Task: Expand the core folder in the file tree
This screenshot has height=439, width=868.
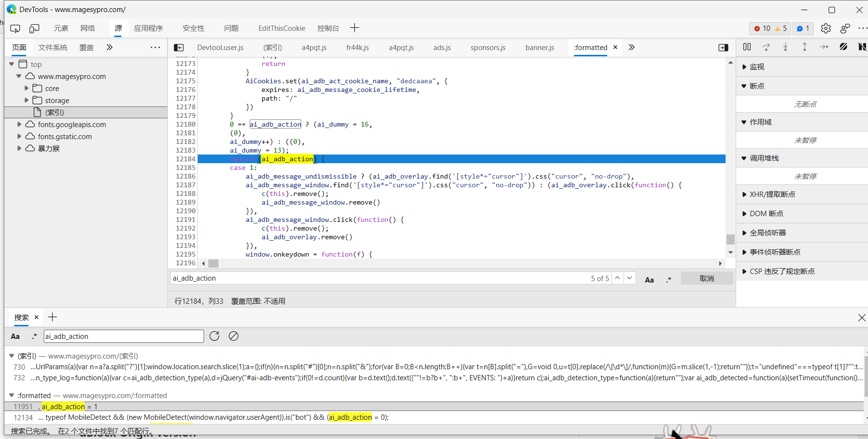Action: [27, 88]
